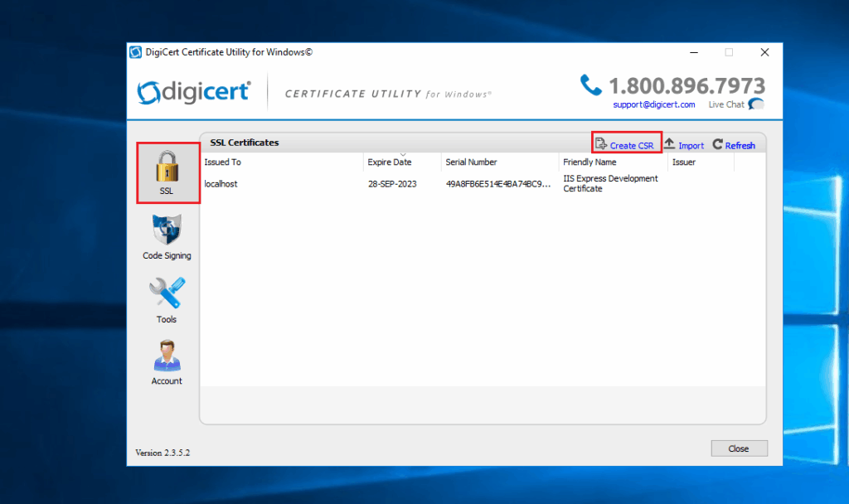This screenshot has height=504, width=849.
Task: Click the DigiCert title bar app icon
Action: [x=136, y=52]
